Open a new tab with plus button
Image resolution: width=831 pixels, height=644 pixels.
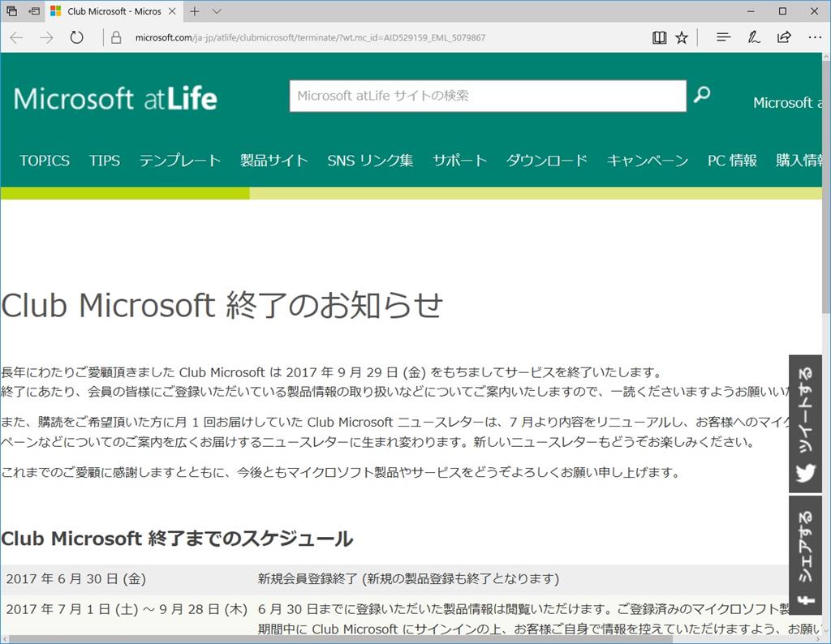click(195, 11)
